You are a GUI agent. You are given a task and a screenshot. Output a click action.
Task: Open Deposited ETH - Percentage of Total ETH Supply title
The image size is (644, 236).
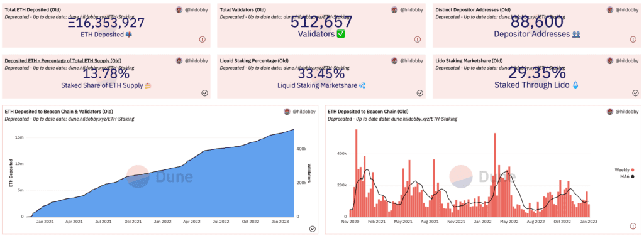(63, 60)
